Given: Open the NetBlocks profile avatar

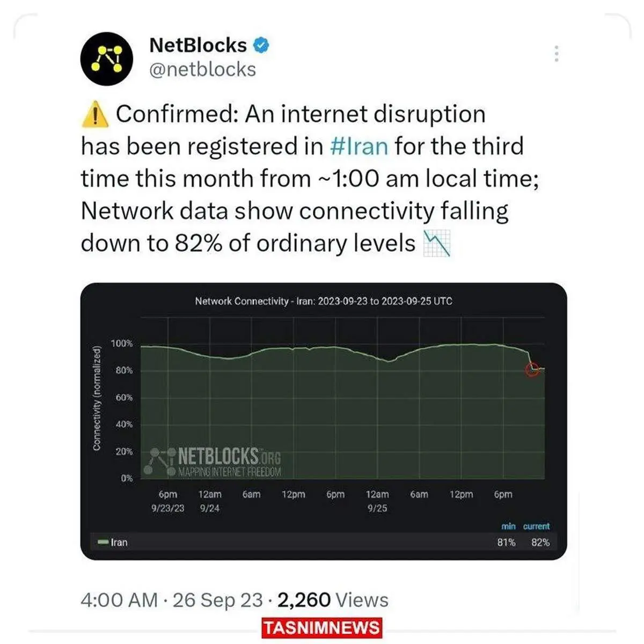Looking at the screenshot, I should pyautogui.click(x=106, y=58).
